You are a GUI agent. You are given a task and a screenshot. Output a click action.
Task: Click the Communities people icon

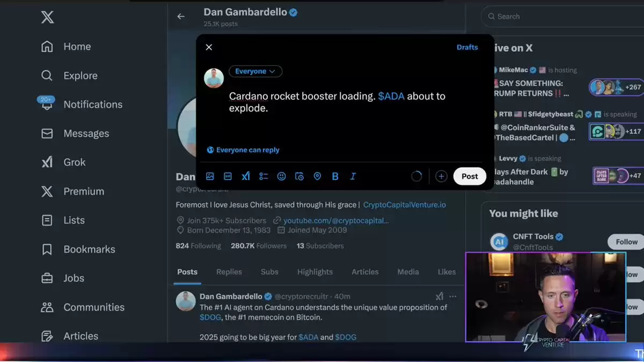coord(47,307)
